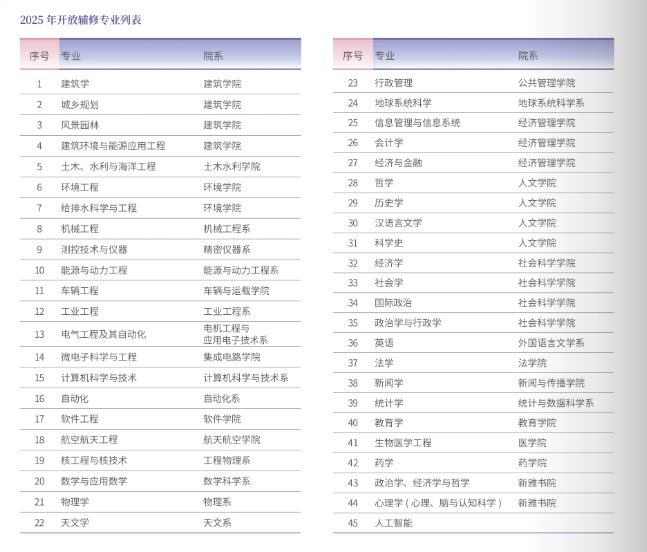
Task: Click the major '地球系统科学'
Action: tap(403, 103)
